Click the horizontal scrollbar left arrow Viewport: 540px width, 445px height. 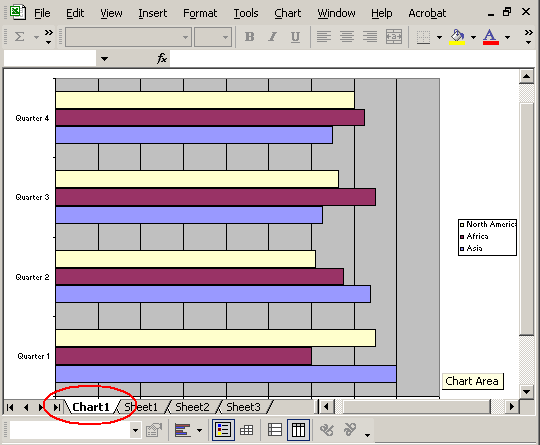326,407
